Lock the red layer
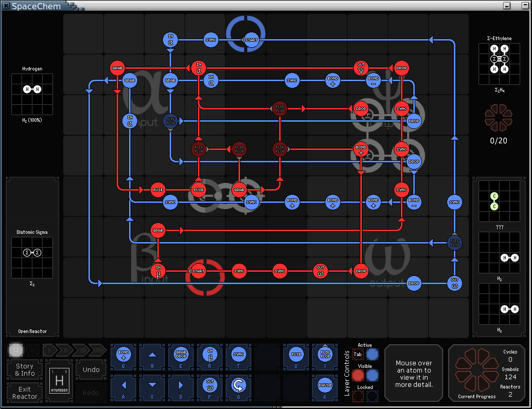Screen dimensions: 532x409 (x=358, y=396)
